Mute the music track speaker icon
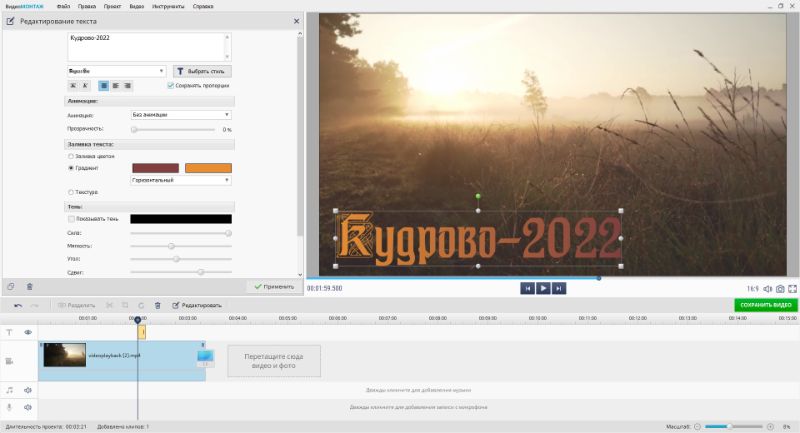800x433 pixels. point(28,390)
